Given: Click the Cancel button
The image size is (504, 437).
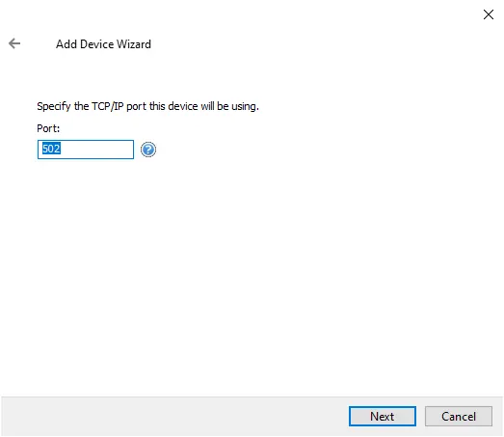Looking at the screenshot, I should tap(459, 416).
